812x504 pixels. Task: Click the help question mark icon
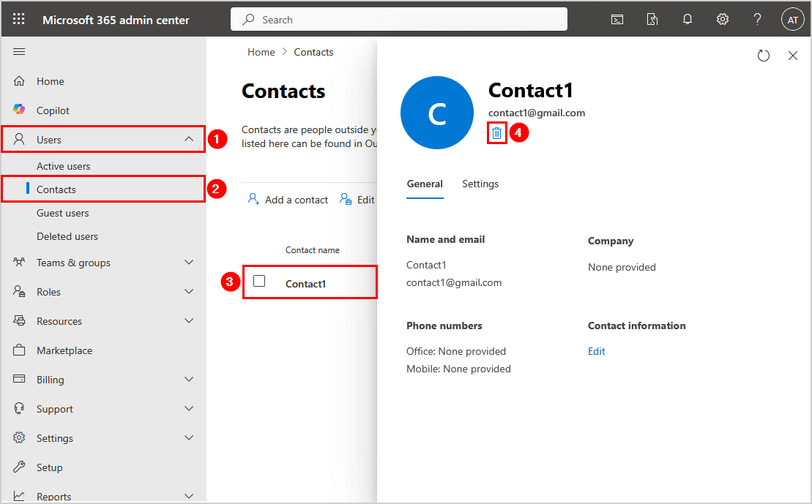coord(758,20)
